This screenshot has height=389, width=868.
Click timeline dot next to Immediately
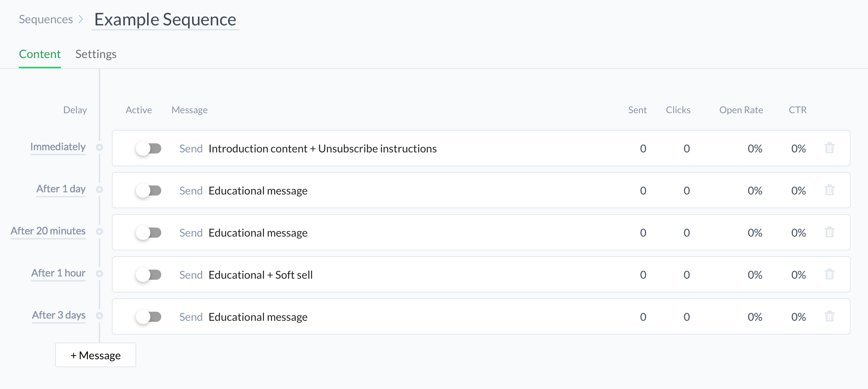100,147
